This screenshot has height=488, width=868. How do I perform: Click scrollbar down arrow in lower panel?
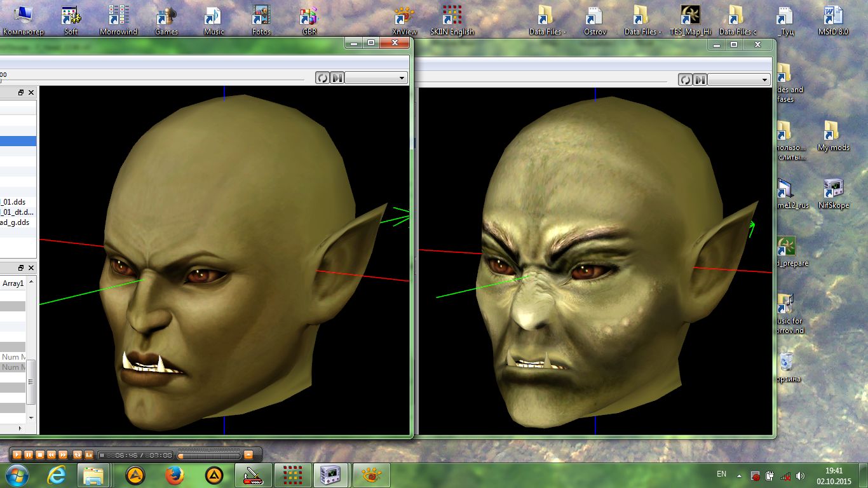(32, 417)
